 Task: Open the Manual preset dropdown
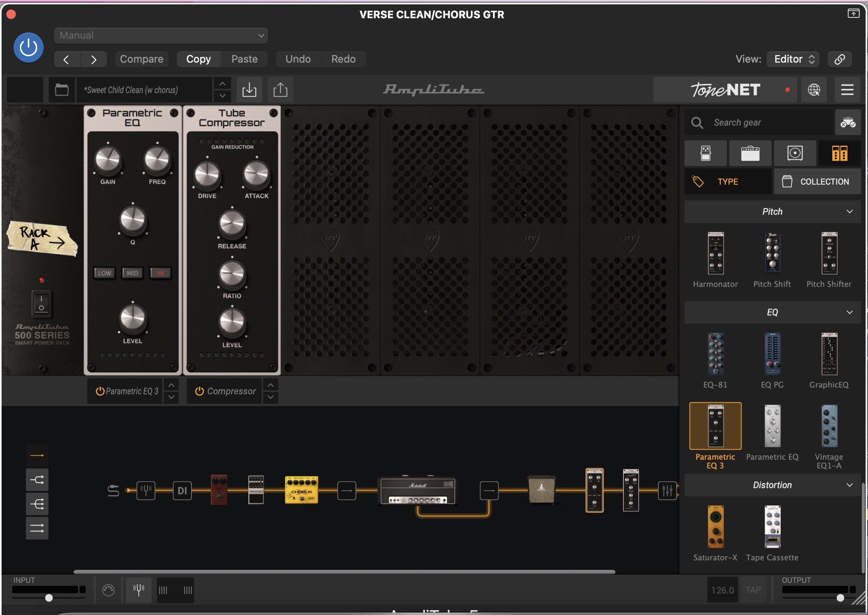pos(161,36)
